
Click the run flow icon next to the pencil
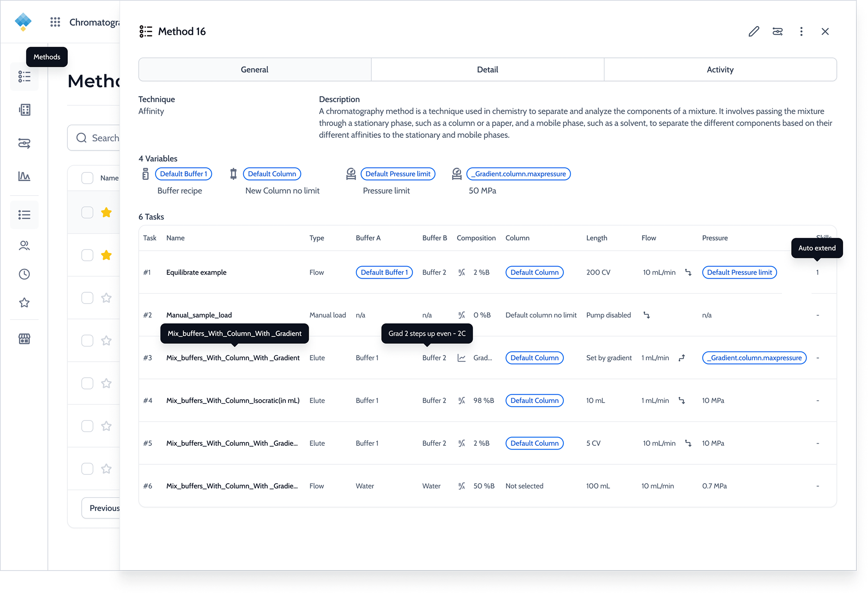[778, 31]
